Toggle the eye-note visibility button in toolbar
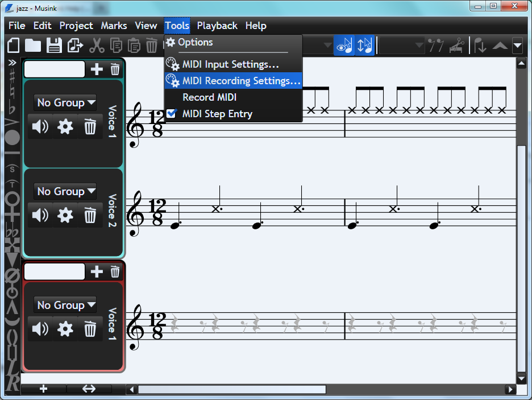 click(343, 46)
